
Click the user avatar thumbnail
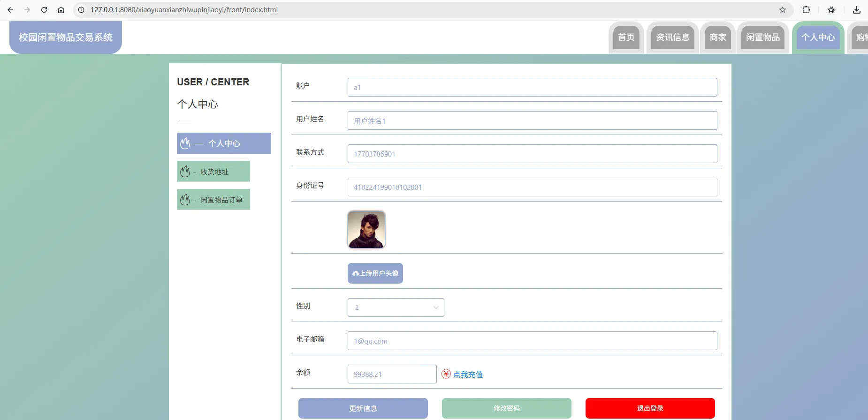tap(366, 229)
